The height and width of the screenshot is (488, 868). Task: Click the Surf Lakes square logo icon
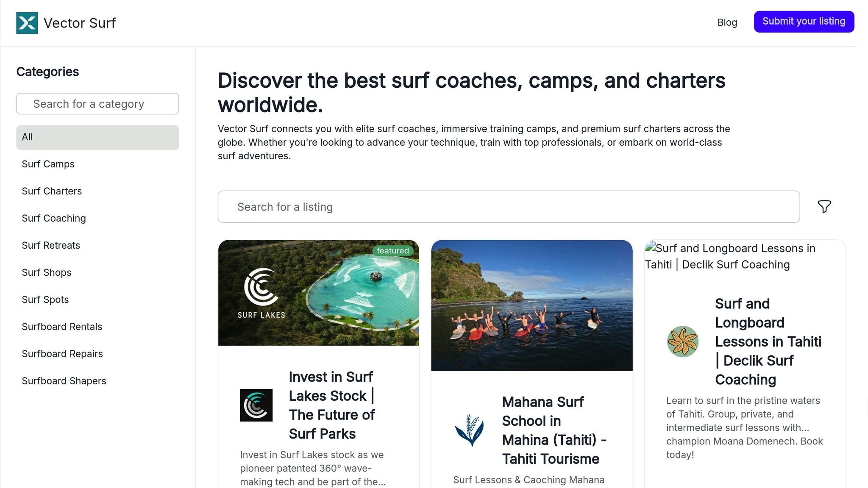(256, 405)
